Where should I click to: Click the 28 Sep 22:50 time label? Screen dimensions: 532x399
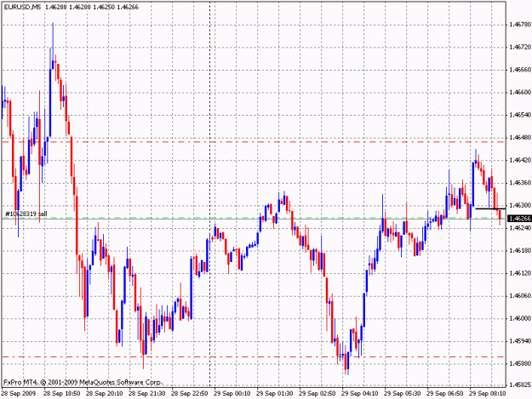click(190, 393)
